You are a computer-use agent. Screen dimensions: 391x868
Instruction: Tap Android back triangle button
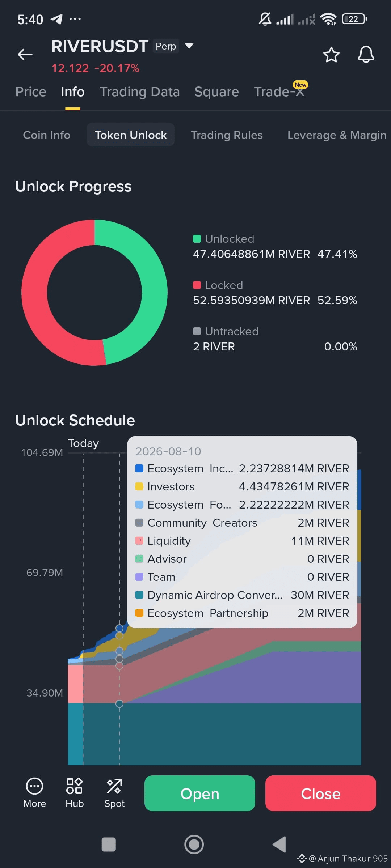(279, 844)
